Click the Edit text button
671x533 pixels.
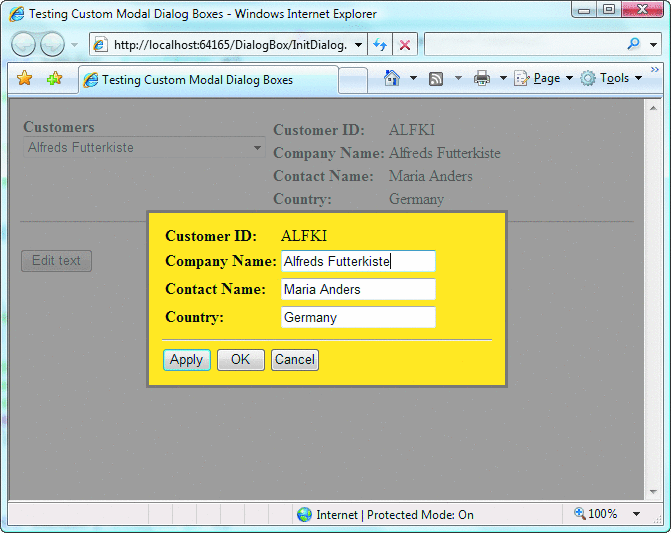click(x=56, y=261)
